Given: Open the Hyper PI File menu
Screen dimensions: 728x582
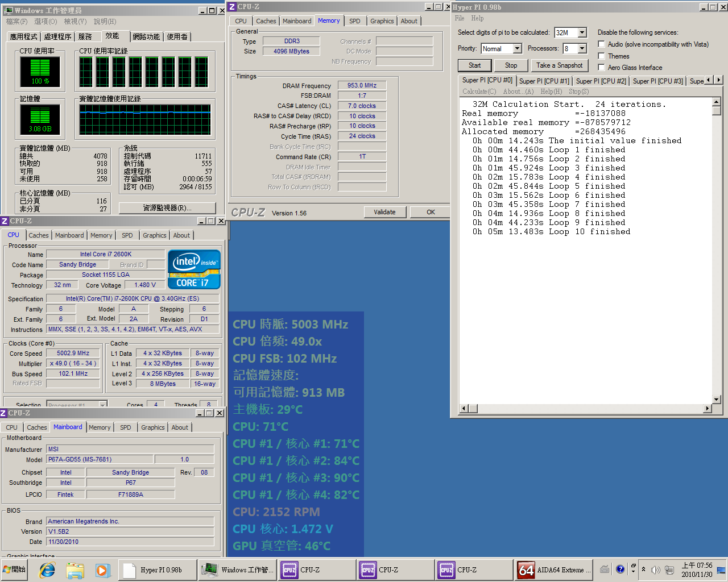Looking at the screenshot, I should tap(460, 18).
